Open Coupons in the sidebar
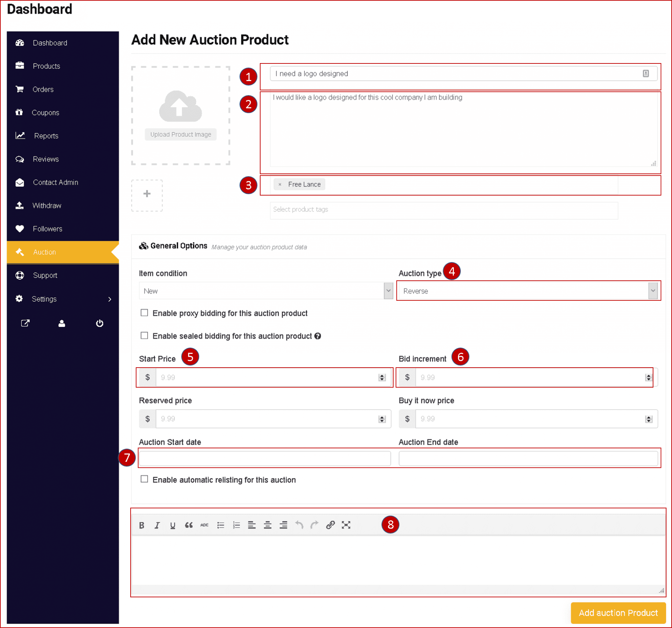 (63, 112)
